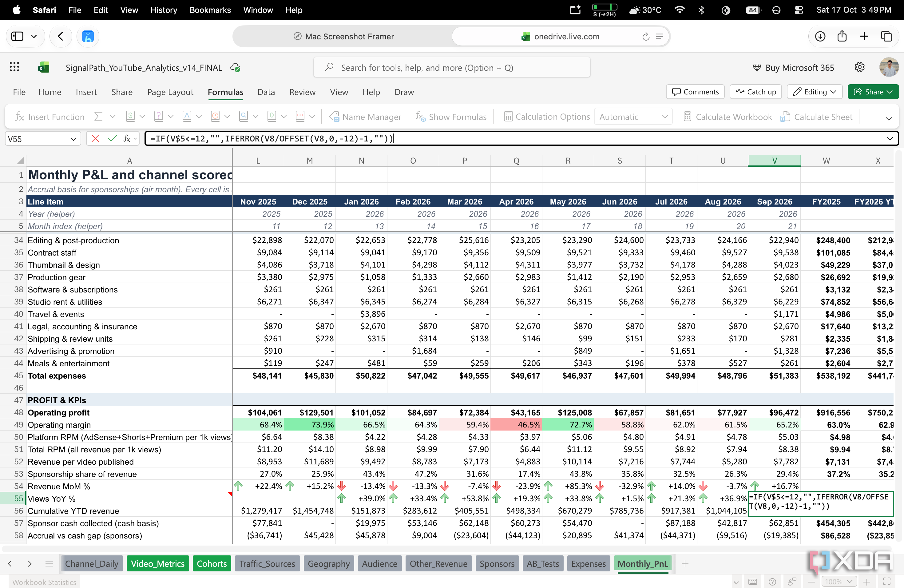Open the Logical functions book icon
The height and width of the screenshot is (588, 904).
[159, 117]
